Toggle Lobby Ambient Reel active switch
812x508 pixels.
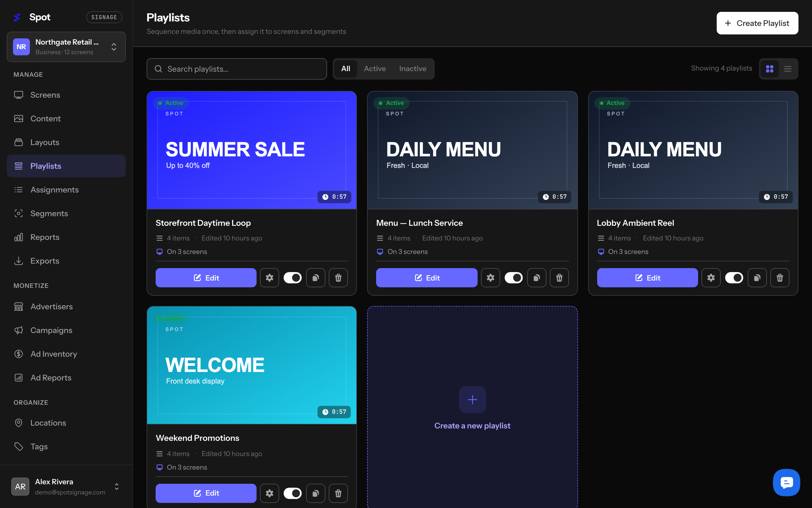pyautogui.click(x=734, y=277)
